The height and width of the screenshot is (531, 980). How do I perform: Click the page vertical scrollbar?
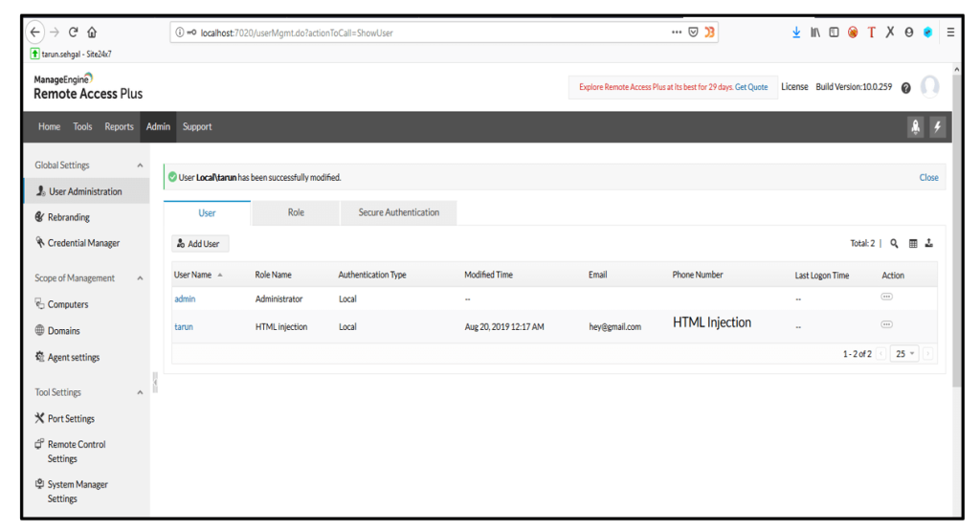[x=957, y=232]
